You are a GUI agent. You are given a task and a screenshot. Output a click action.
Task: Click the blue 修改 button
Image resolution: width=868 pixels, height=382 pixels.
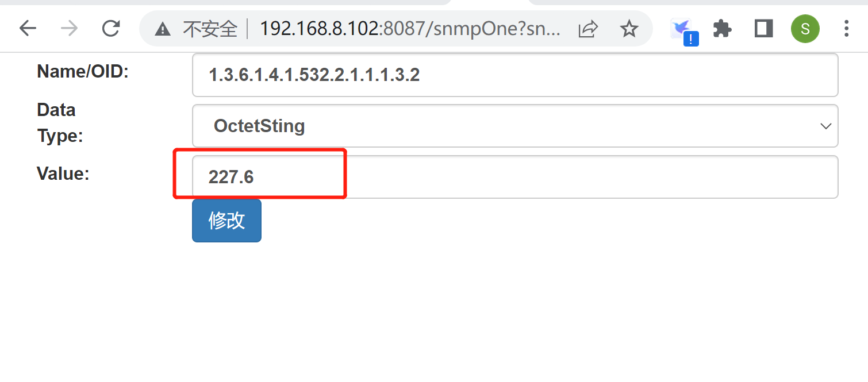click(x=226, y=221)
